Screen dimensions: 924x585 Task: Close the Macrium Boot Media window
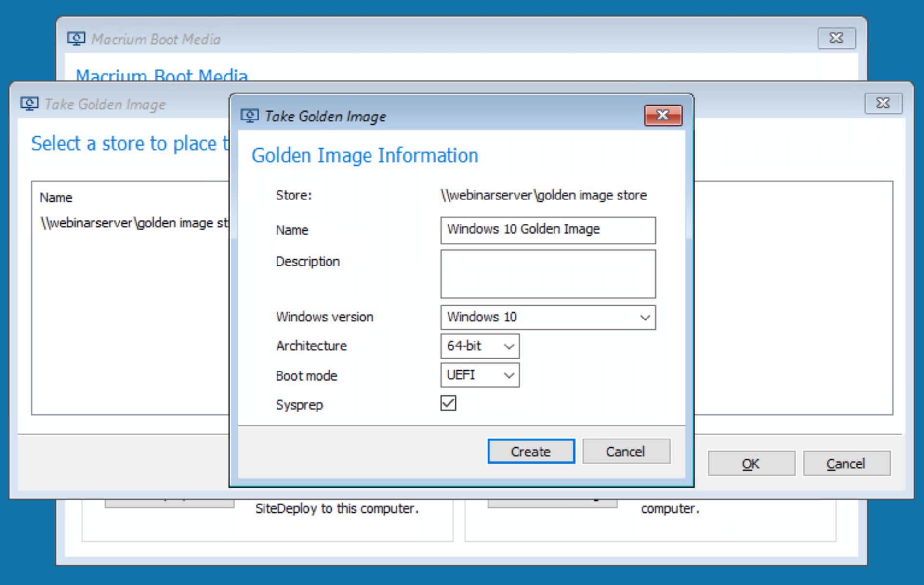[x=836, y=38]
